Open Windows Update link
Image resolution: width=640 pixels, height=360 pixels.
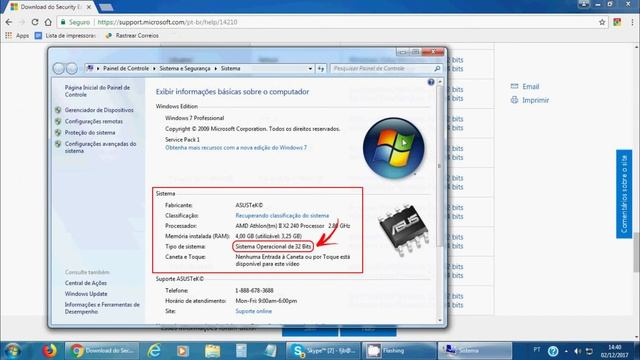(x=86, y=294)
